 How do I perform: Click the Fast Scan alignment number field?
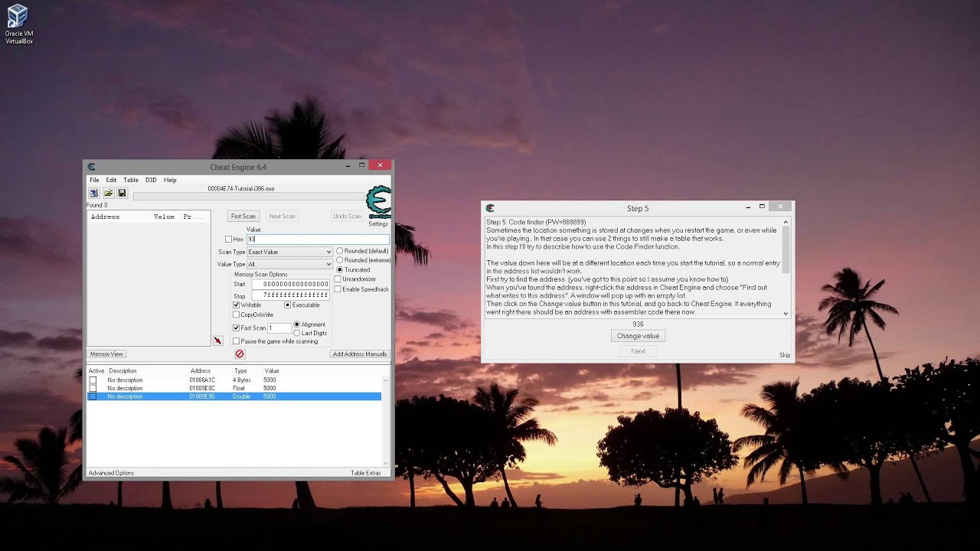coord(279,328)
